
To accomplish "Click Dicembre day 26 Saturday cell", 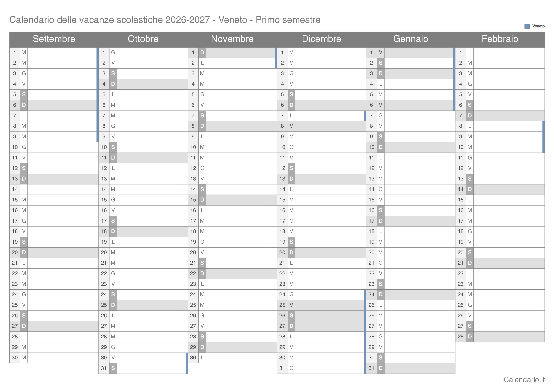I will (291, 316).
